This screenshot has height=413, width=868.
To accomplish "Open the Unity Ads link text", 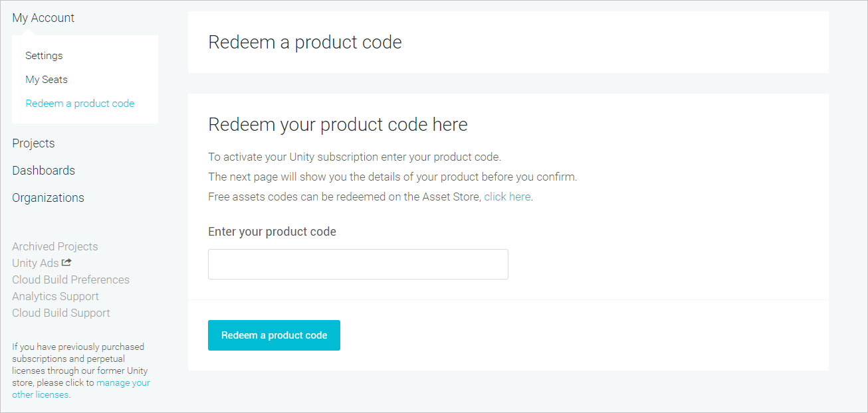I will point(35,263).
